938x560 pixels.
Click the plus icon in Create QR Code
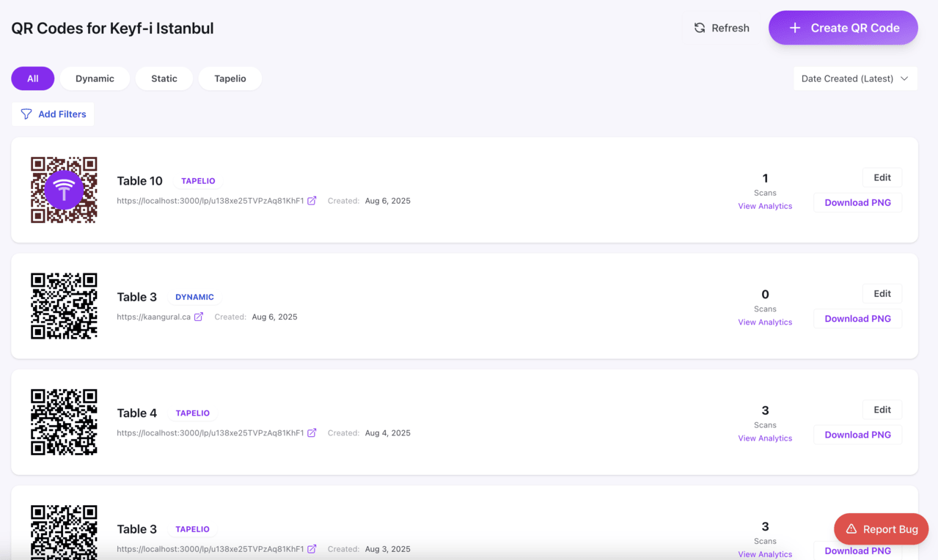coord(794,28)
